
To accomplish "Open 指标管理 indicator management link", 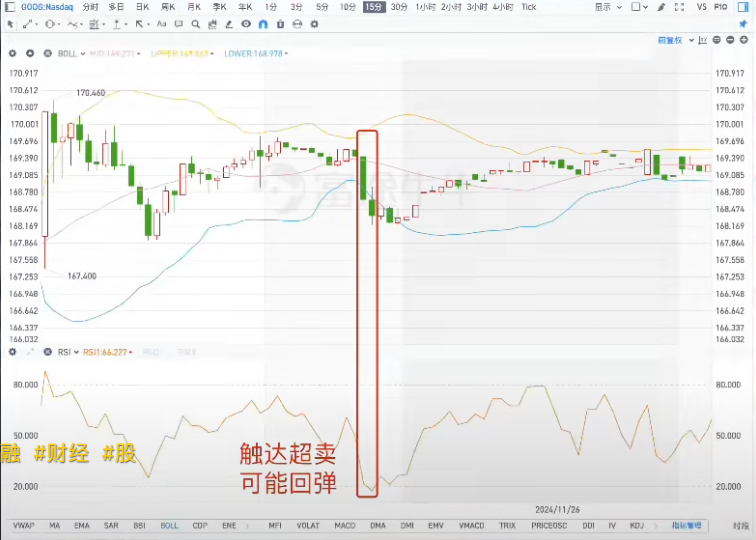I will (x=687, y=526).
